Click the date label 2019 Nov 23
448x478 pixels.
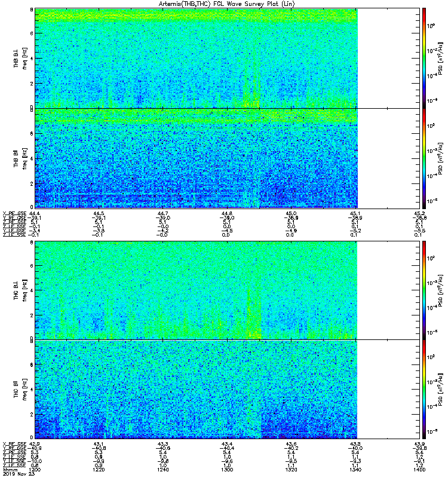point(19,474)
